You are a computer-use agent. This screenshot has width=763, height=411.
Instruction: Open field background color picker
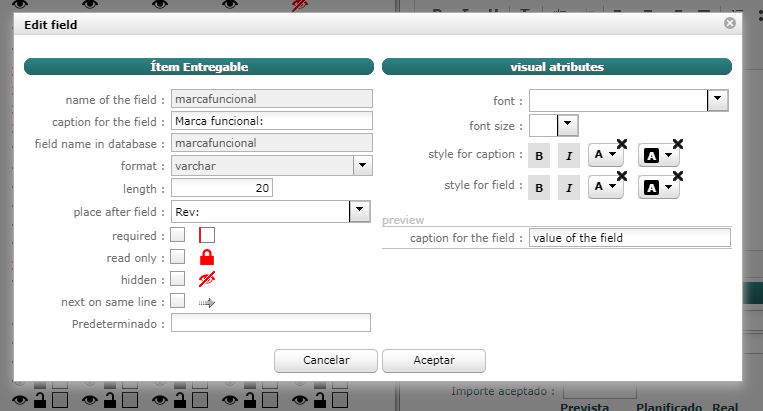(x=658, y=187)
